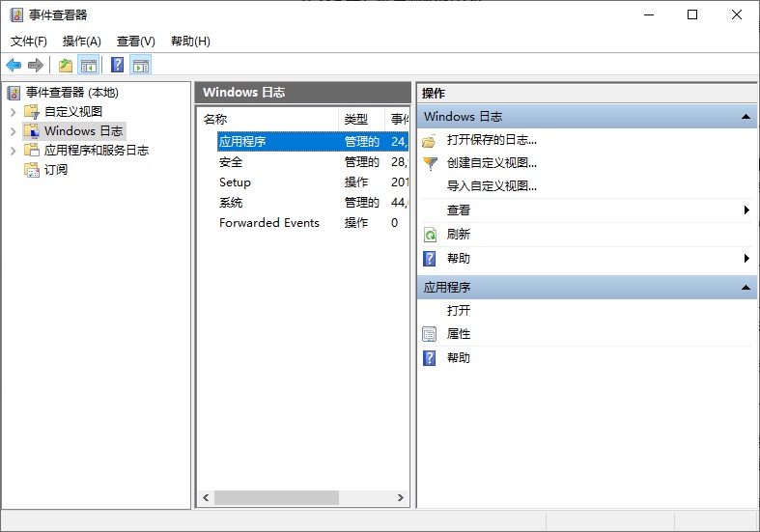Select the Forwarded Events log row
760x532 pixels.
click(x=313, y=223)
